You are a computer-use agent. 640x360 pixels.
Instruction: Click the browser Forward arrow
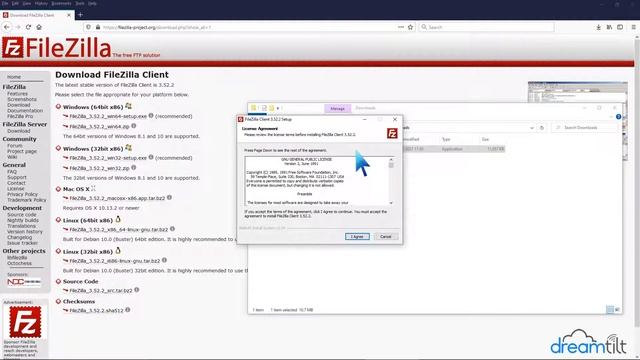click(18, 27)
